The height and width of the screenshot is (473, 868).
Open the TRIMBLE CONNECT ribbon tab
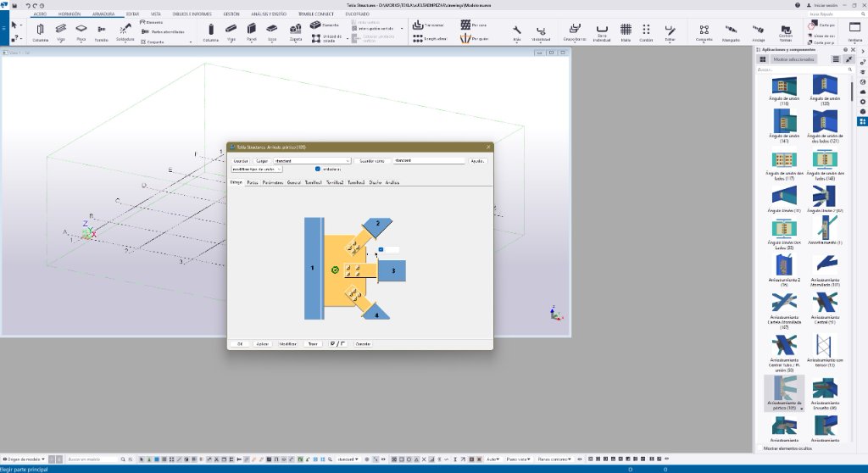[x=316, y=14]
